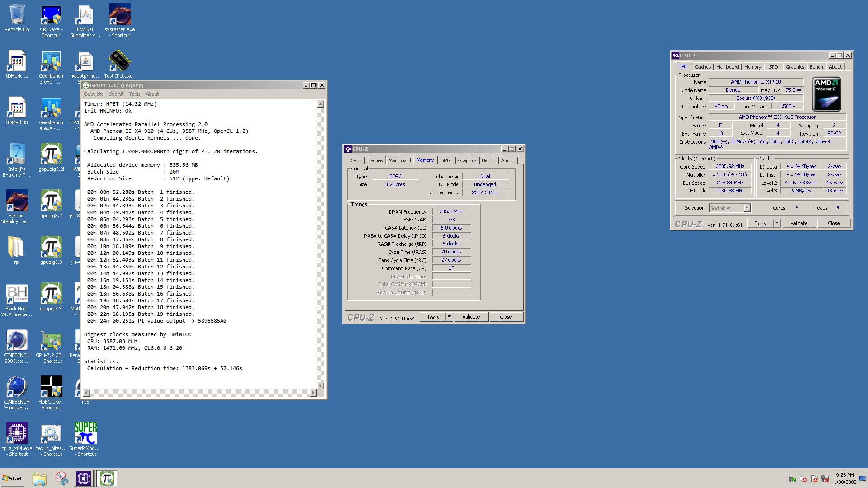Select the Geekbench 4.exe shortcut icon
The width and height of the screenshot is (868, 488).
click(51, 114)
